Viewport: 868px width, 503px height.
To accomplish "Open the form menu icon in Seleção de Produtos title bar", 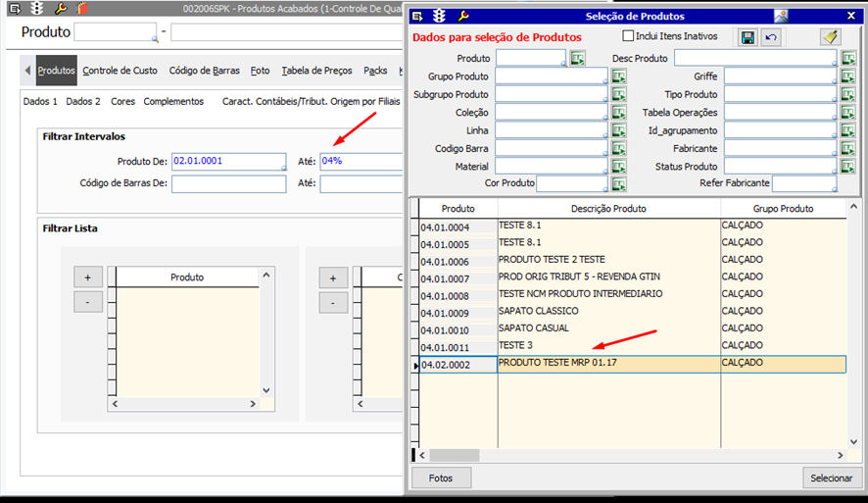I will click(417, 16).
